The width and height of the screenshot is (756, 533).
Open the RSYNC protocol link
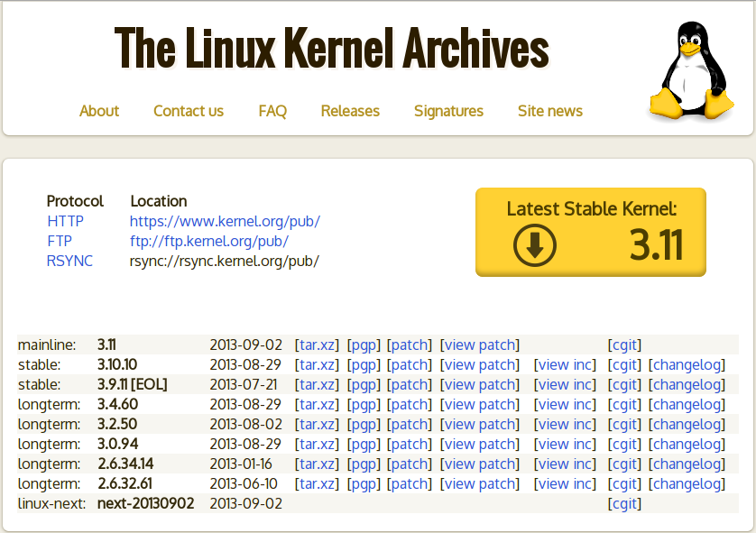(x=69, y=261)
